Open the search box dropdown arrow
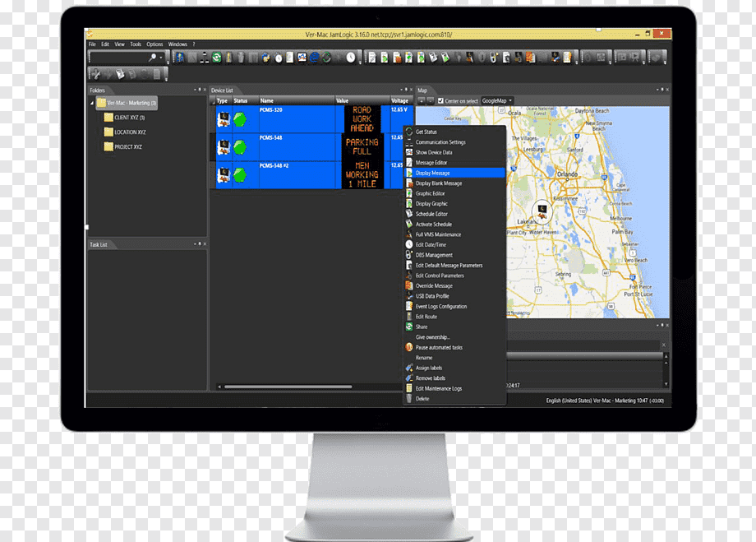 click(x=161, y=57)
